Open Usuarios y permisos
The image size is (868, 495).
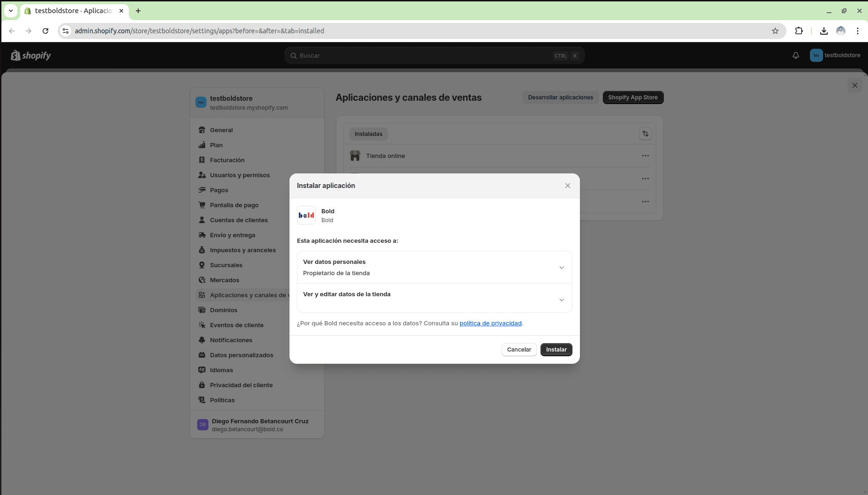[257, 175]
